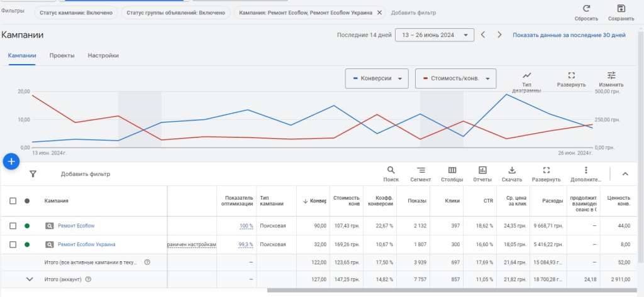Screen dimensions: 644x297
Task: Sort by the Конверсии column header
Action: [x=315, y=201]
